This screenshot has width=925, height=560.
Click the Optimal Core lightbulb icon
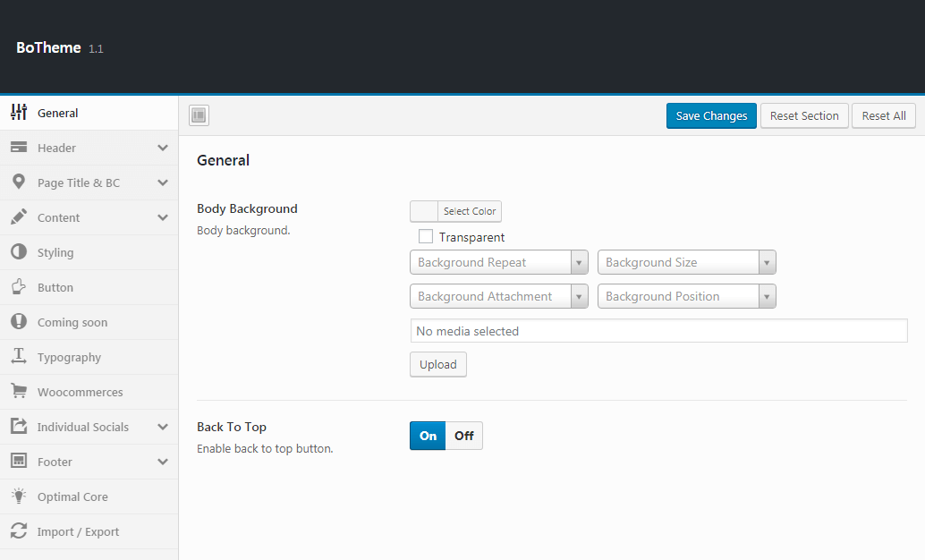19,496
